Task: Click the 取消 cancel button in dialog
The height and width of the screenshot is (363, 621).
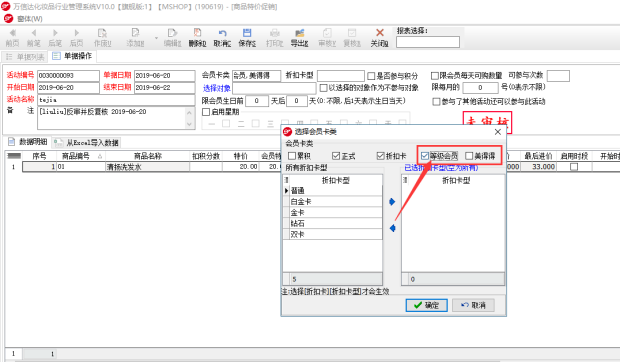Action: point(474,305)
